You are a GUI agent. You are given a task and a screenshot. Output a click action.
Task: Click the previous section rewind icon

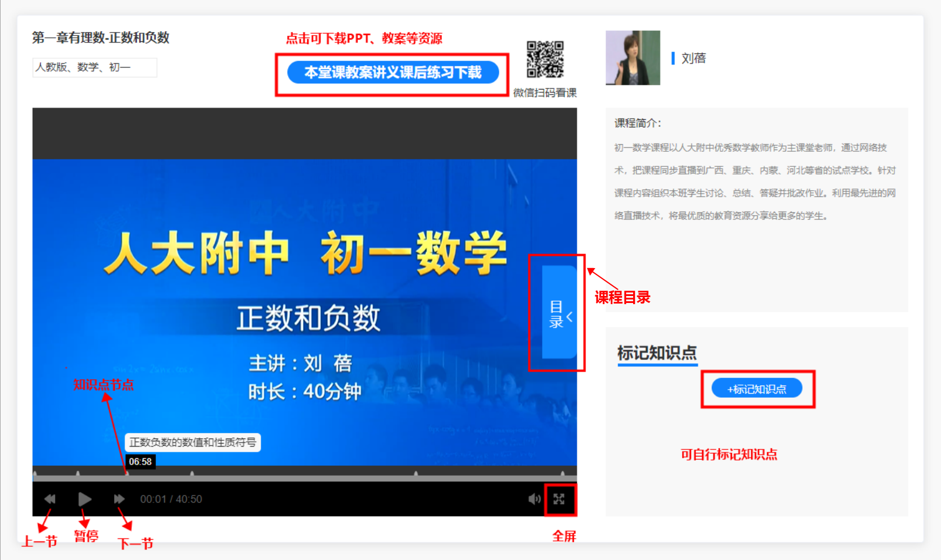pos(50,499)
